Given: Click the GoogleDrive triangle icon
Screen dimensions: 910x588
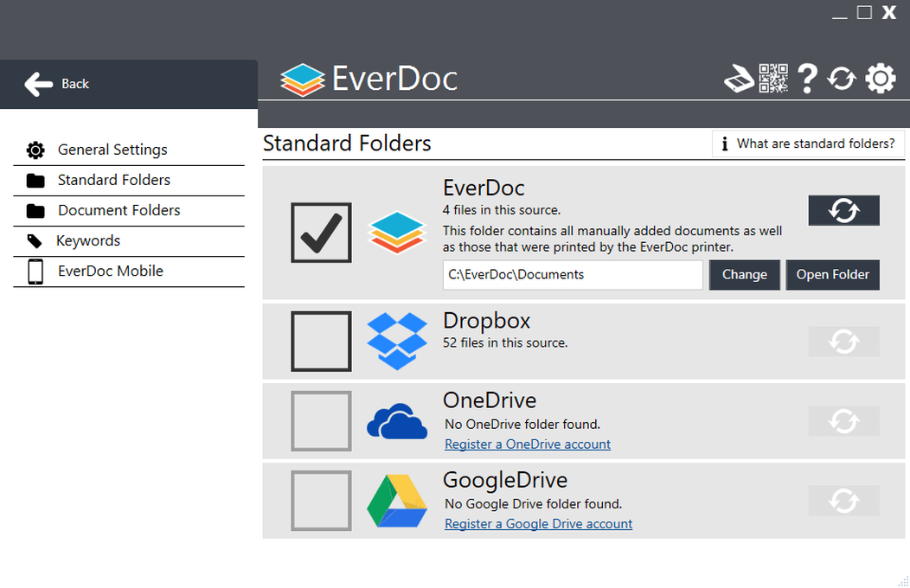Looking at the screenshot, I should click(x=397, y=501).
